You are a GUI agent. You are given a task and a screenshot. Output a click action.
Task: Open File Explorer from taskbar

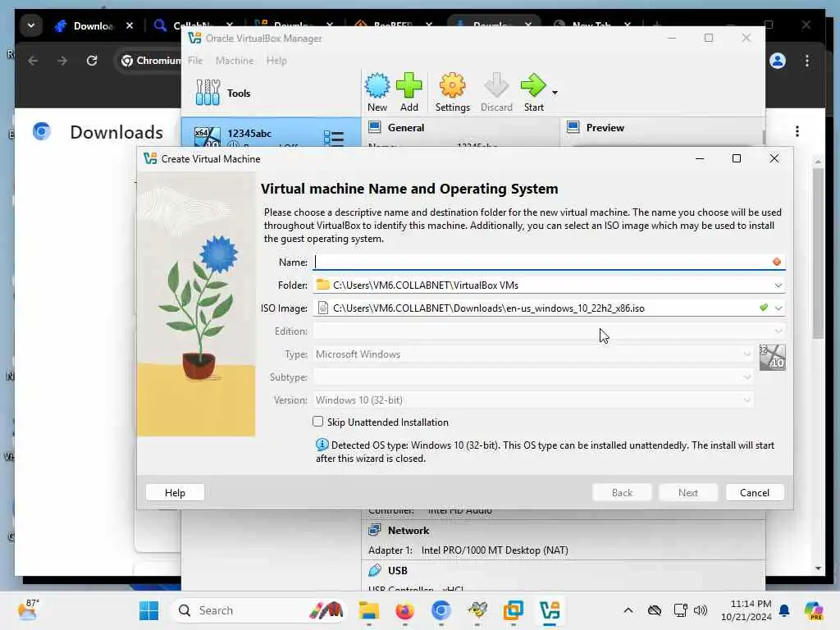[368, 610]
